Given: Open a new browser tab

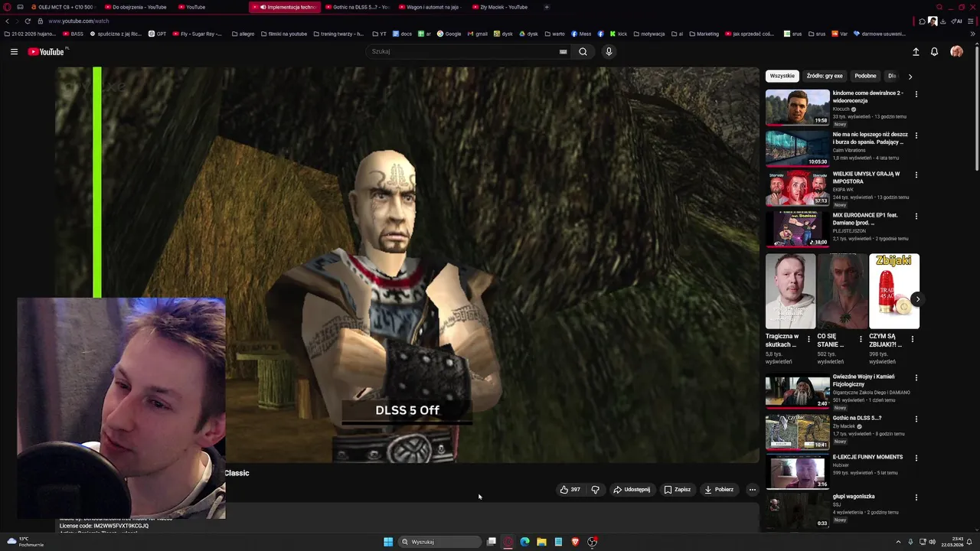Looking at the screenshot, I should click(x=547, y=7).
